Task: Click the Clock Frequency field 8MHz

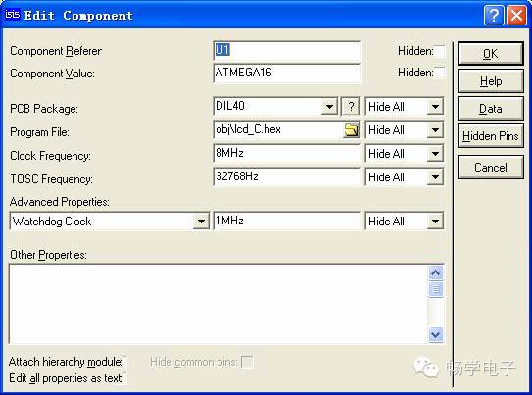Action: [287, 153]
